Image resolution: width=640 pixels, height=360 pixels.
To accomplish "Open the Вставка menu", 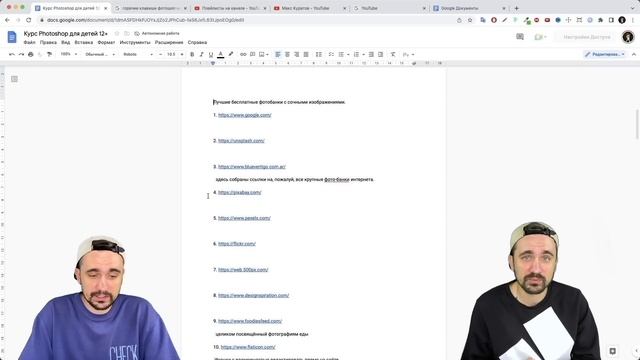I will [x=84, y=42].
